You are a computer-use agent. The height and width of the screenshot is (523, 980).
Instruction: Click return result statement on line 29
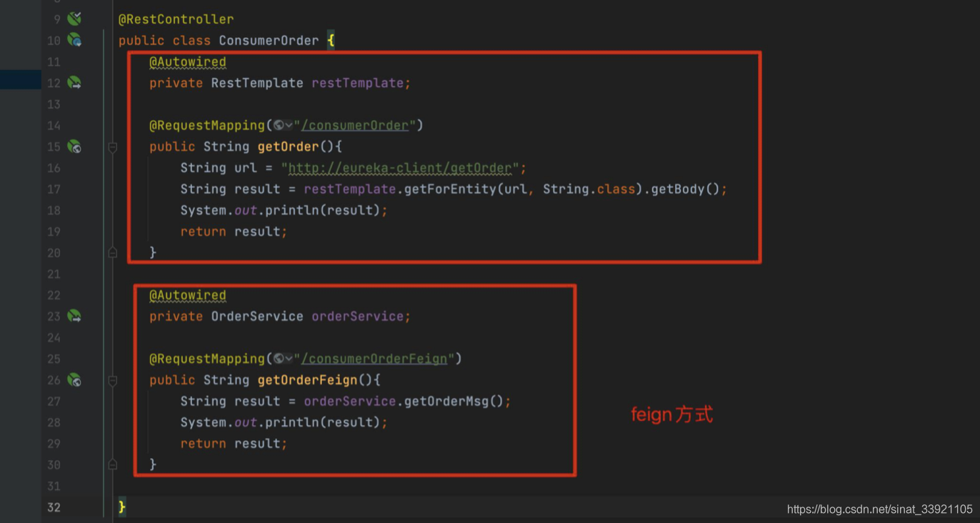coord(233,444)
